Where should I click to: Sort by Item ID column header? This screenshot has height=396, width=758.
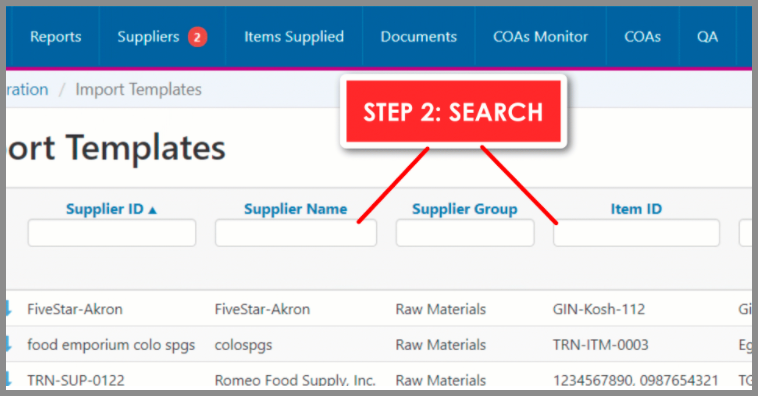click(x=636, y=209)
